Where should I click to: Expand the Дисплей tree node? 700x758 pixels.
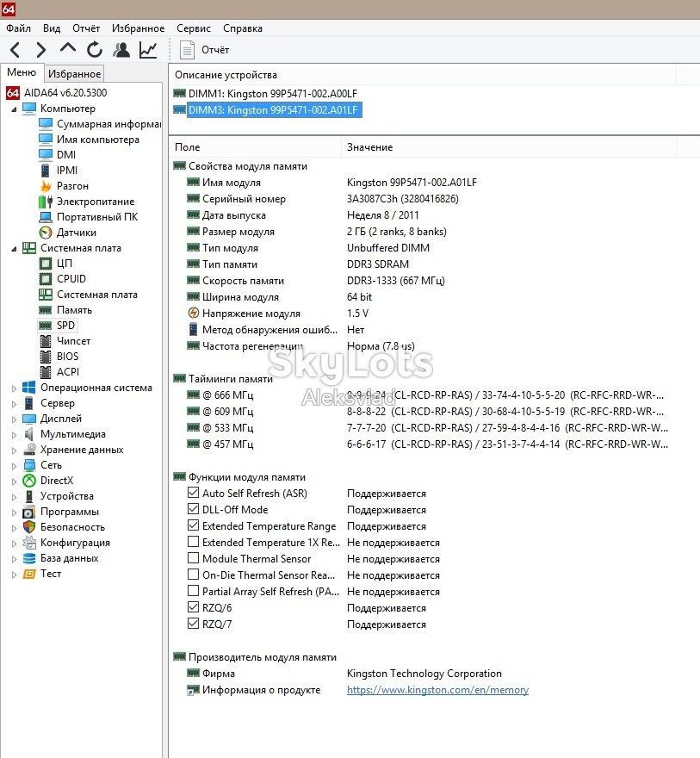tap(14, 419)
